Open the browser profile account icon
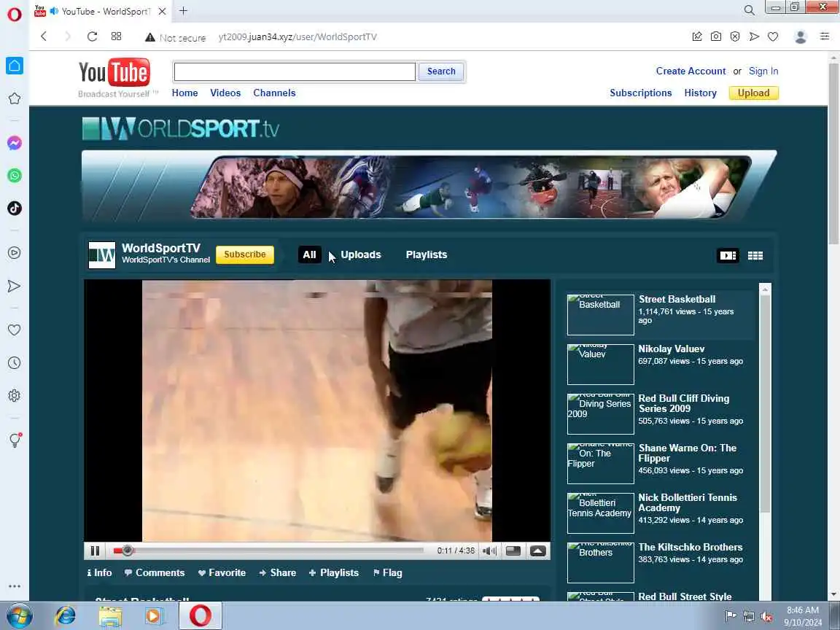Viewport: 840px width, 630px height. (801, 36)
